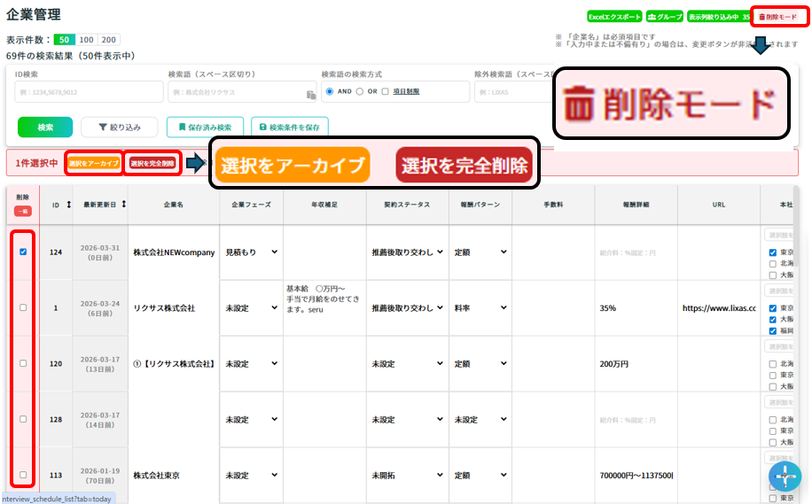812x504 pixels.
Task: Open 報酬パターン dropdown showing 料率
Action: (x=480, y=308)
